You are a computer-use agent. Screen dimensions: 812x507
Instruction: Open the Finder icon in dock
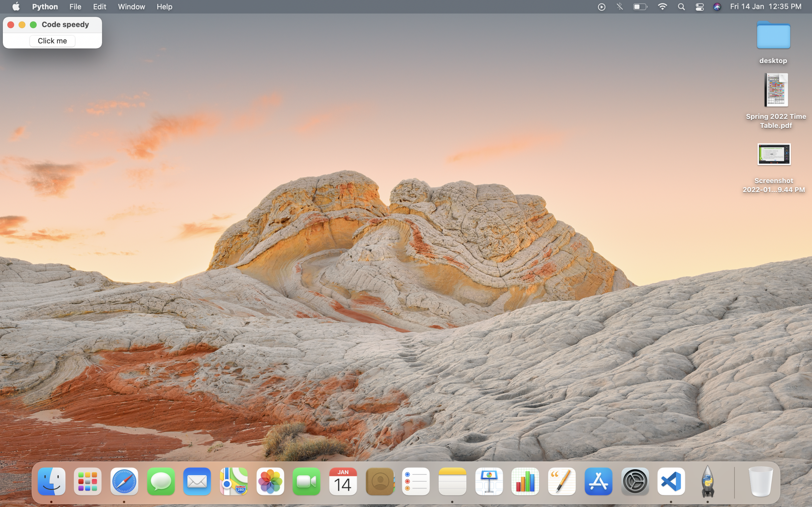pyautogui.click(x=51, y=482)
